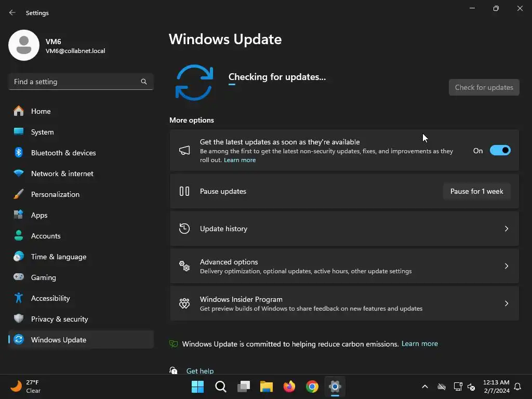This screenshot has width=532, height=399.
Task: Click the green leaf carbon emissions icon
Action: point(174,344)
